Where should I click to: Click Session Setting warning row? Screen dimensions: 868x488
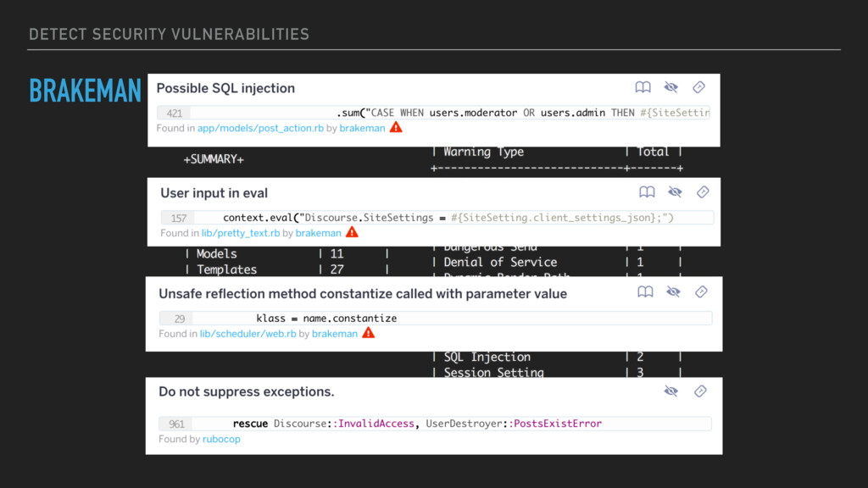556,373
